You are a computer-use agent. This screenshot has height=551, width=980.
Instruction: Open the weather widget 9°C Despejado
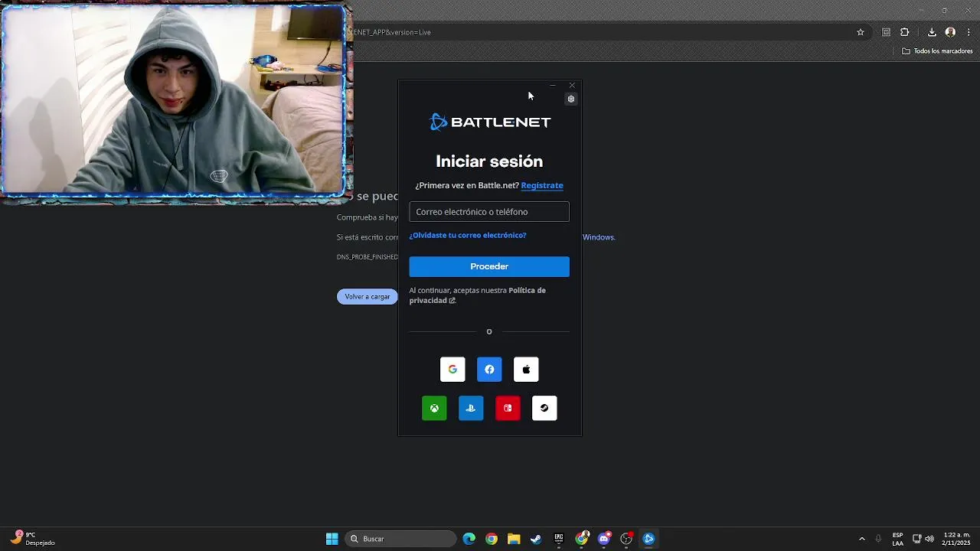33,539
